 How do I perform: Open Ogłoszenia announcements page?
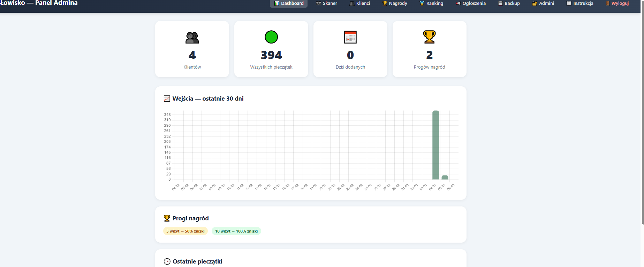pyautogui.click(x=470, y=3)
